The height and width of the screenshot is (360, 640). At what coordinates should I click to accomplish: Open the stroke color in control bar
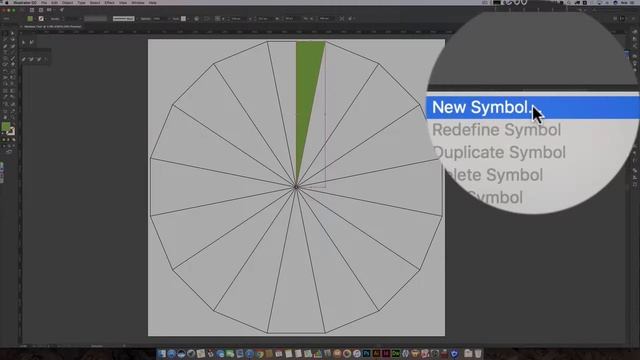(41, 18)
